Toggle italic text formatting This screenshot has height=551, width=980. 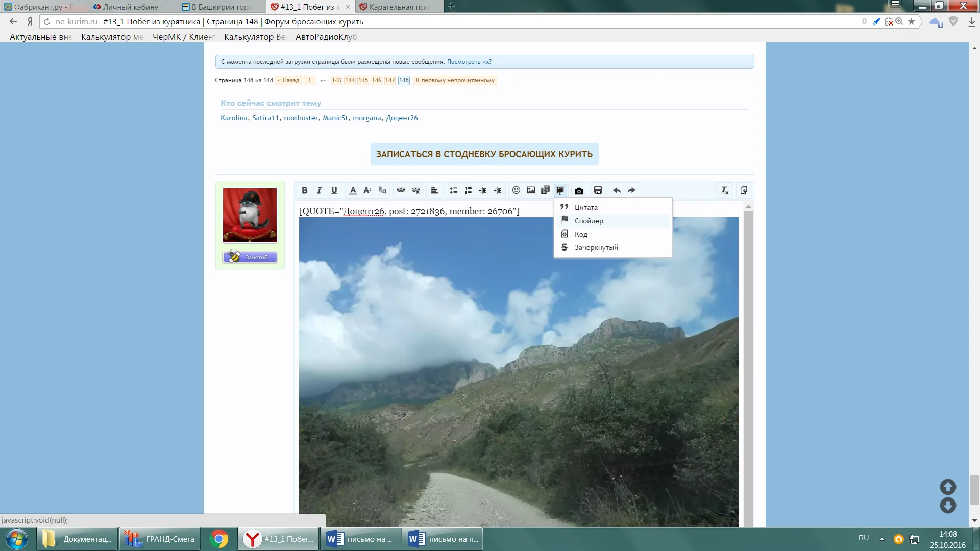320,190
